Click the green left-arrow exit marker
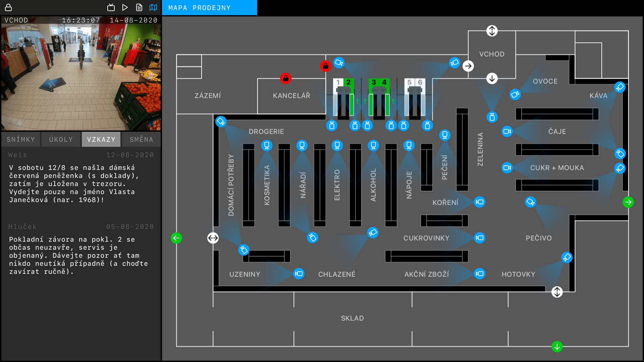This screenshot has width=644, height=362. click(x=176, y=238)
